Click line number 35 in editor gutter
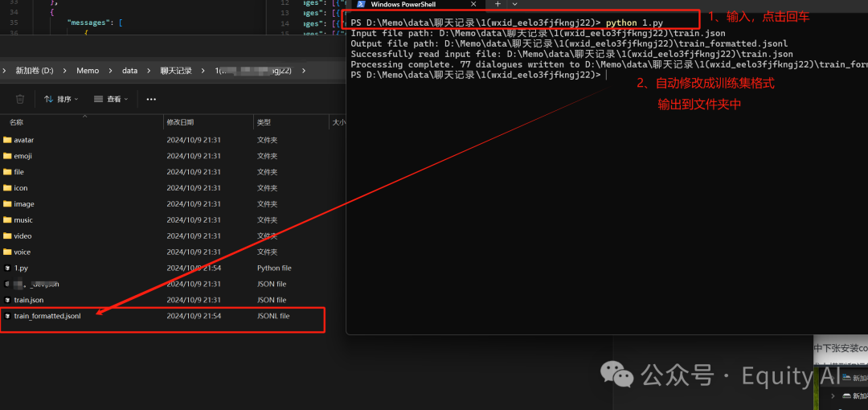 14,23
